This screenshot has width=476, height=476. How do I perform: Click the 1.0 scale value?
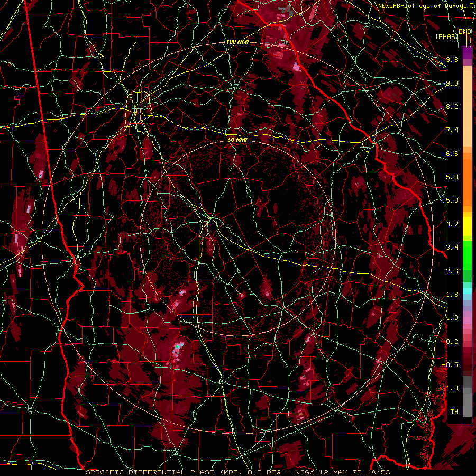coord(452,318)
